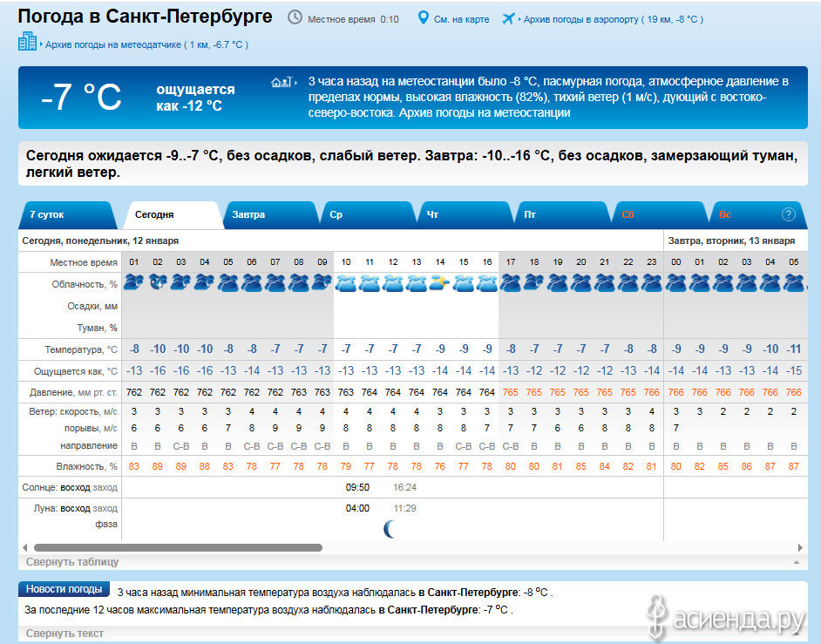Image resolution: width=821 pixels, height=644 pixels.
Task: Switch to the "7 суток" tab
Action: (47, 214)
